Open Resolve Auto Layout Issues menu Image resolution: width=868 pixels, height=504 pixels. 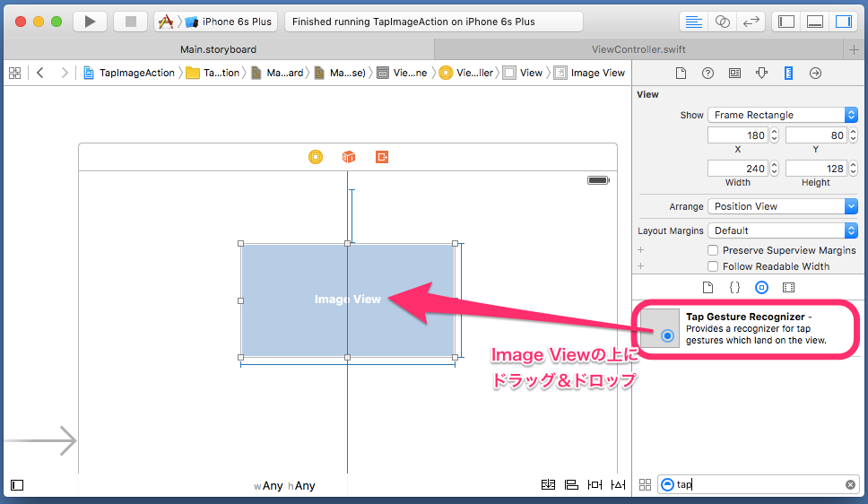619,484
